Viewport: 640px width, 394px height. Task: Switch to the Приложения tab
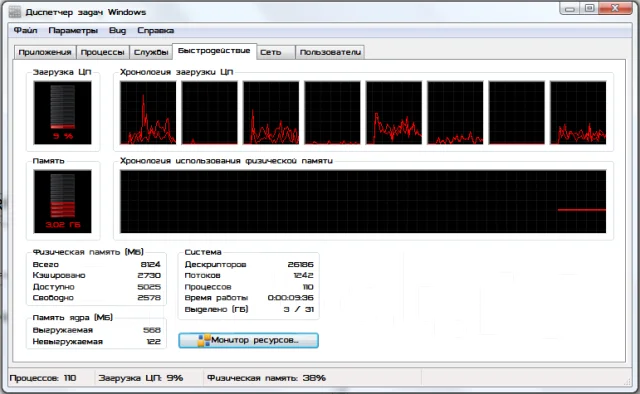[45, 52]
